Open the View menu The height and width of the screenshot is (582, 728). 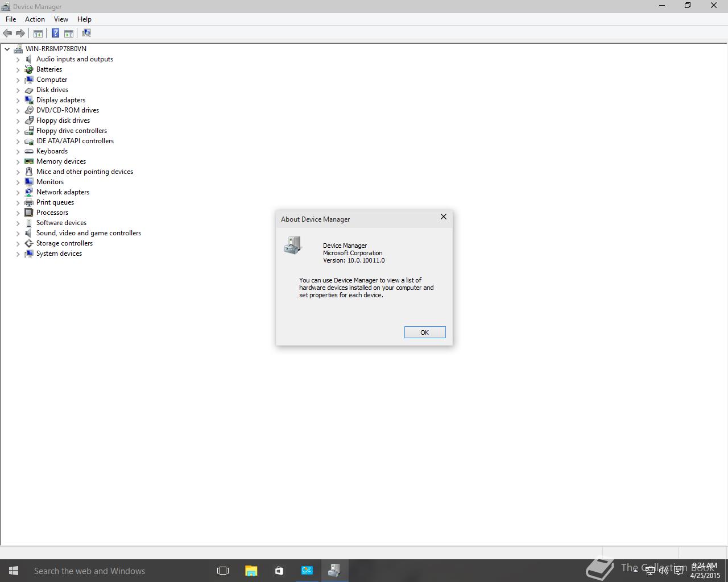[61, 19]
